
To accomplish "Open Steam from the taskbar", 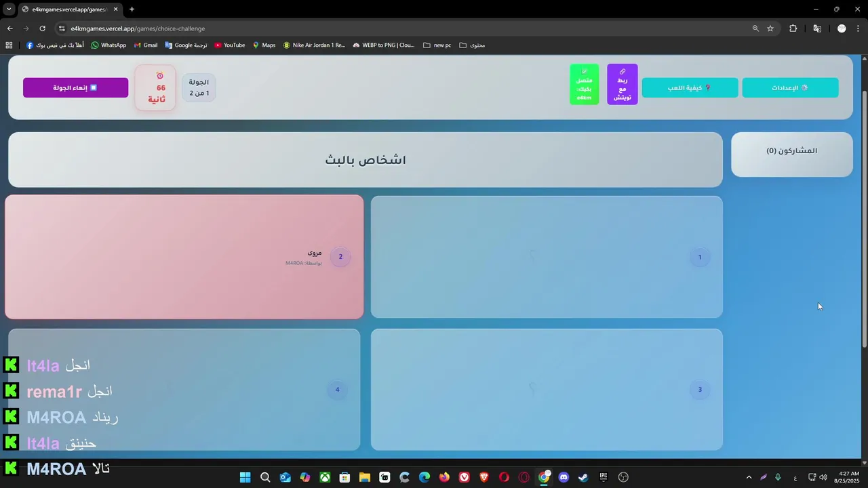I will [583, 477].
